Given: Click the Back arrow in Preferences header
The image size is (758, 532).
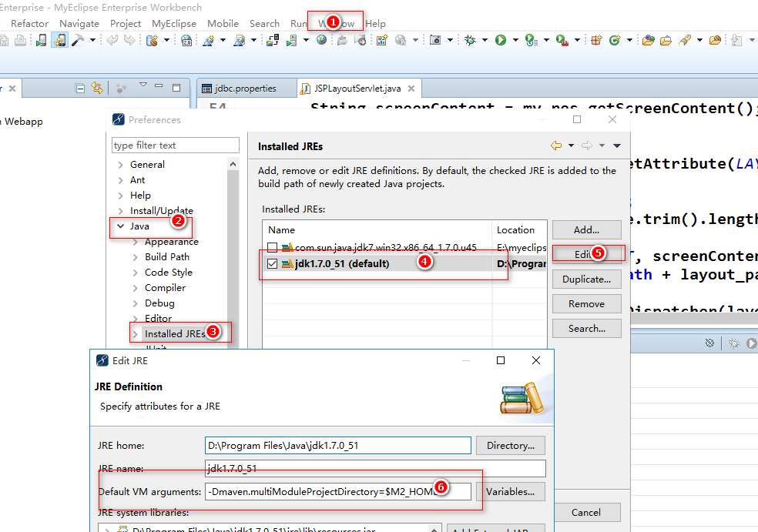Looking at the screenshot, I should point(556,146).
